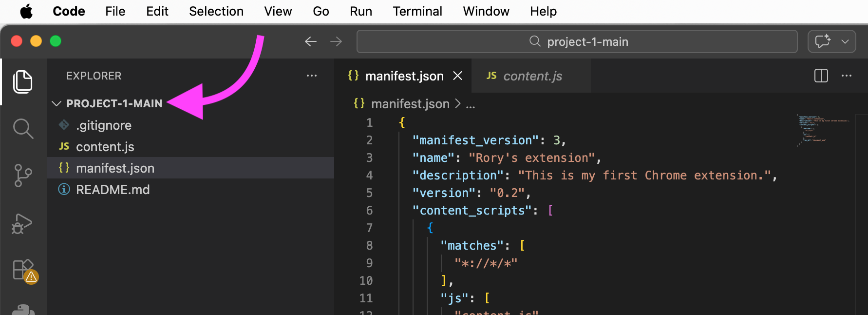868x315 pixels.
Task: Collapse the PROJECT-1-MAIN folder section
Action: [57, 103]
